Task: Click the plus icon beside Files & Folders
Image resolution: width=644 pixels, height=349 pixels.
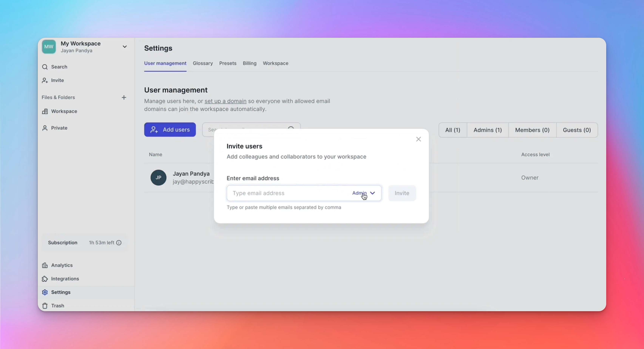Action: pyautogui.click(x=124, y=97)
